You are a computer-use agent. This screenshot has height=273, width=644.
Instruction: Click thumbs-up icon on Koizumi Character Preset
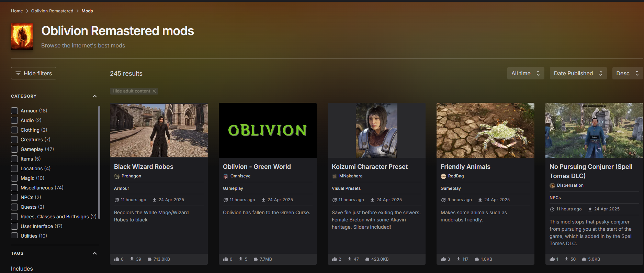335,259
